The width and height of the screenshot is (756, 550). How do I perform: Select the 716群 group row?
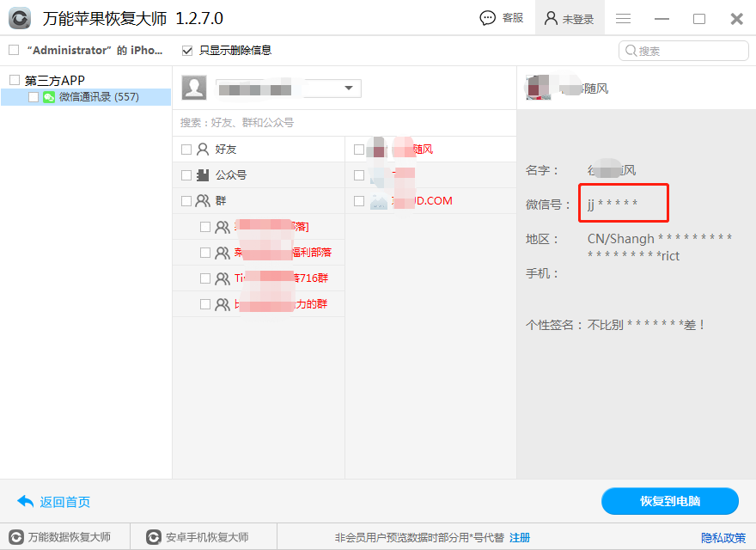(259, 278)
